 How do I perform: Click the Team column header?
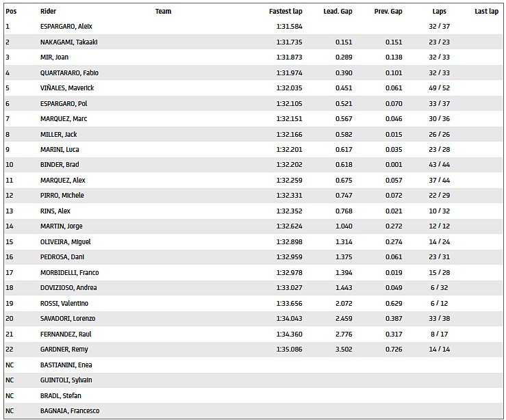point(163,12)
